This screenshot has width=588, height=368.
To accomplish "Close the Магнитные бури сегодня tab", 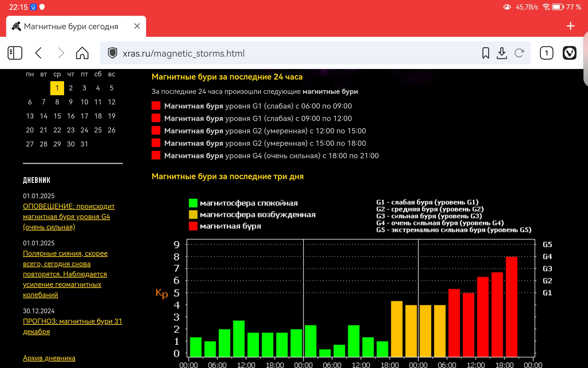I will point(137,26).
